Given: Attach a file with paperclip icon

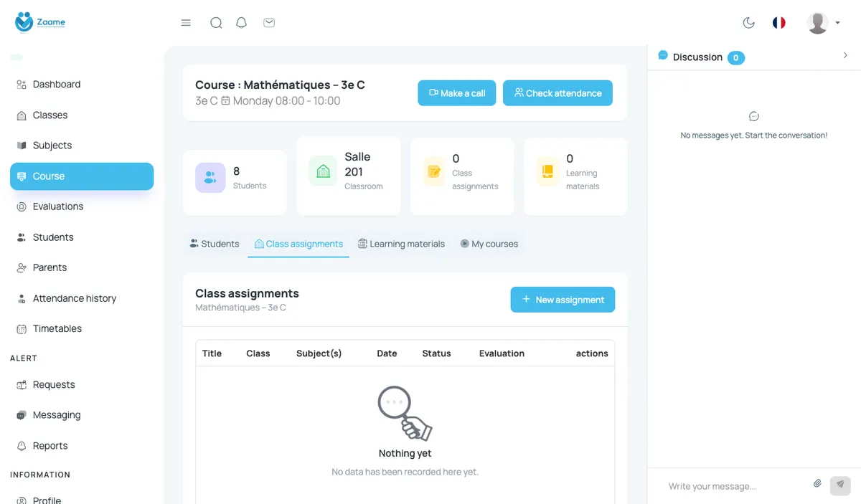Looking at the screenshot, I should 817,484.
